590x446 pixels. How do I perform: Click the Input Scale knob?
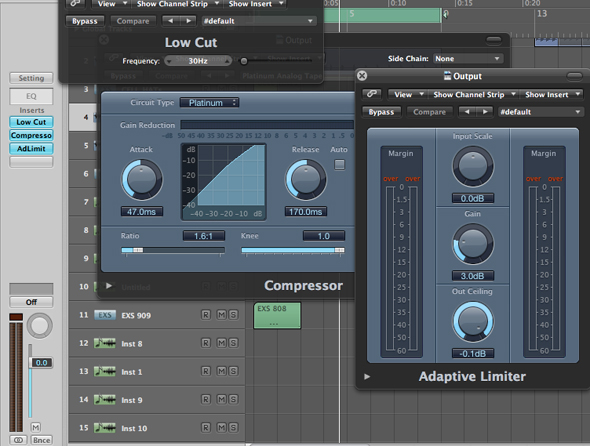pos(473,166)
